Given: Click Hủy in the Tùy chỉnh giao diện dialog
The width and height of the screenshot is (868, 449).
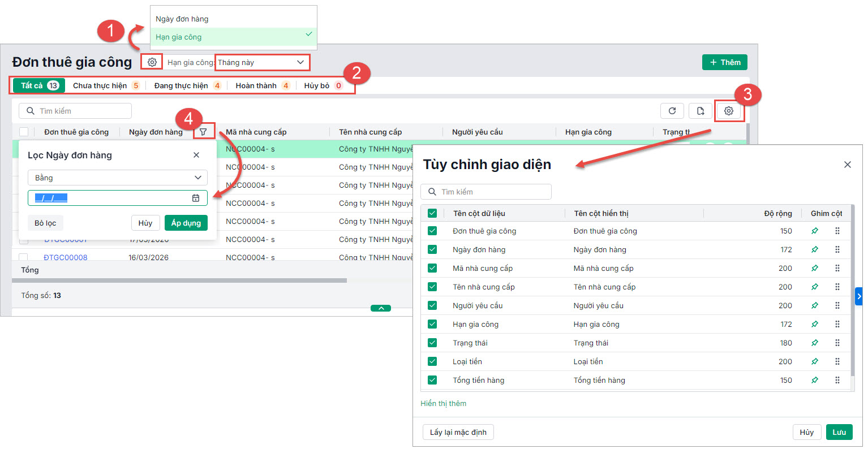Looking at the screenshot, I should [807, 432].
